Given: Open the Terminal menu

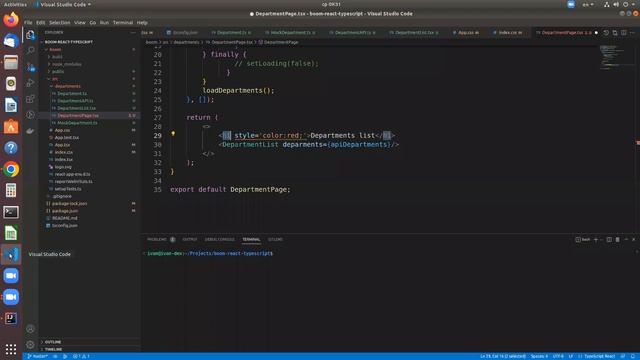Looking at the screenshot, I should pos(123,23).
